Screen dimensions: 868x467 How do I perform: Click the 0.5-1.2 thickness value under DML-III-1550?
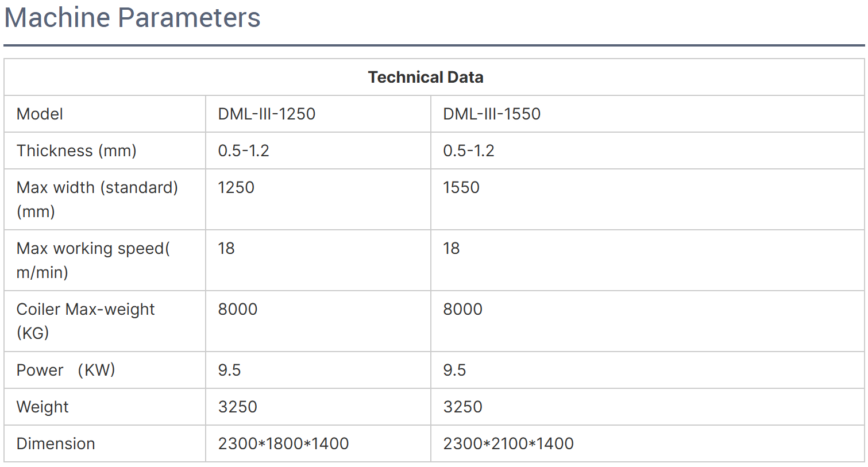tap(469, 150)
